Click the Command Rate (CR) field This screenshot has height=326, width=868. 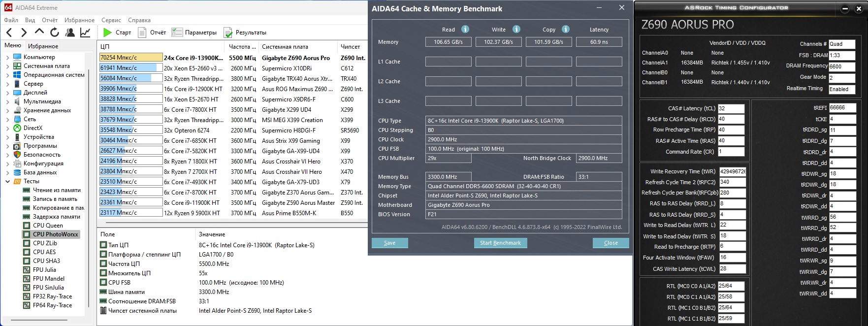pos(731,152)
